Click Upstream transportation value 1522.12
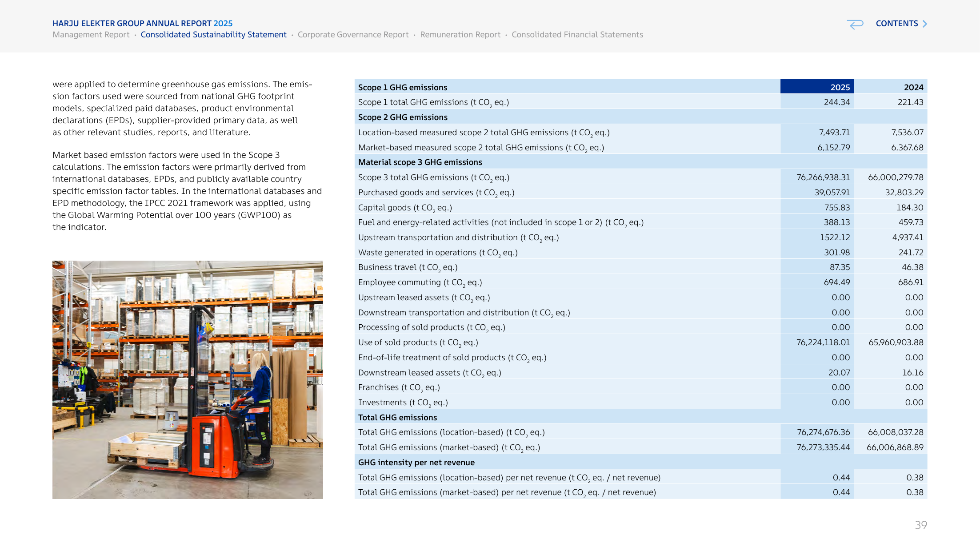This screenshot has height=552, width=980. 835,238
